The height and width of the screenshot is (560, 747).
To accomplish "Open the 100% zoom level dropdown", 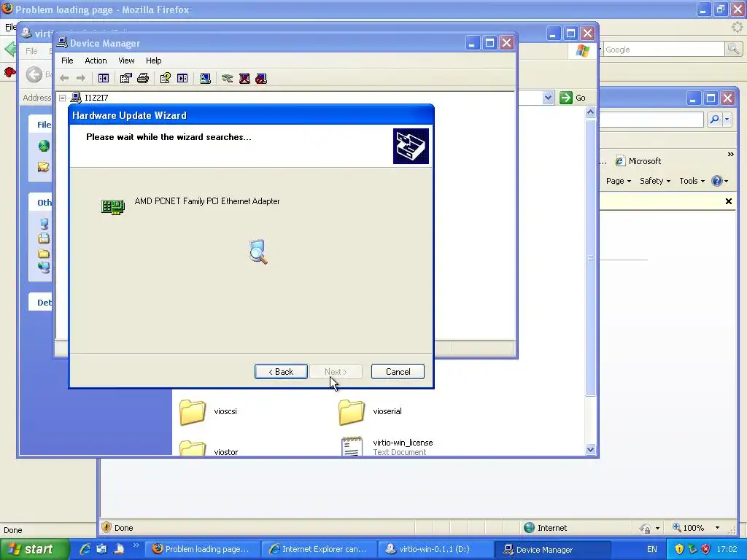I will pyautogui.click(x=717, y=528).
